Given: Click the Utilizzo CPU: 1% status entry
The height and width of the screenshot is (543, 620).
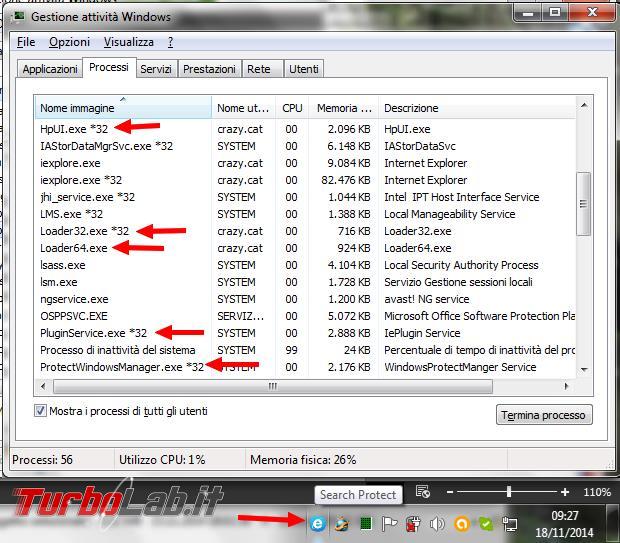Looking at the screenshot, I should (162, 460).
